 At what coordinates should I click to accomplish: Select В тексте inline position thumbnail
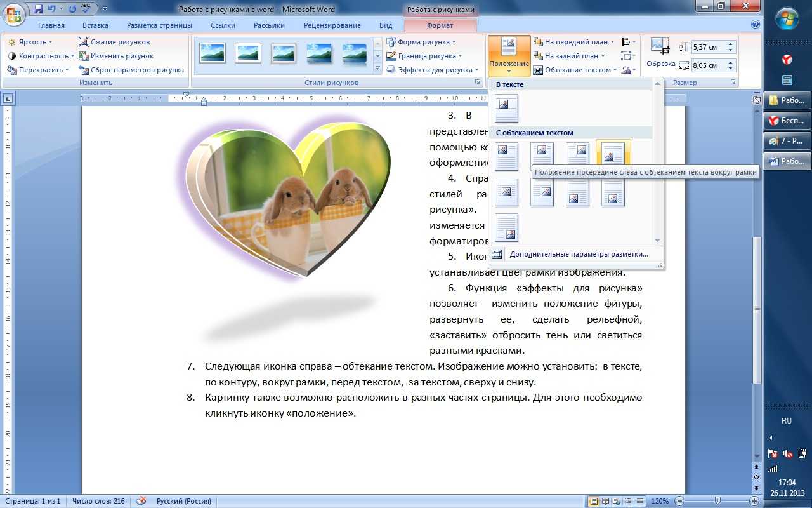pos(506,108)
